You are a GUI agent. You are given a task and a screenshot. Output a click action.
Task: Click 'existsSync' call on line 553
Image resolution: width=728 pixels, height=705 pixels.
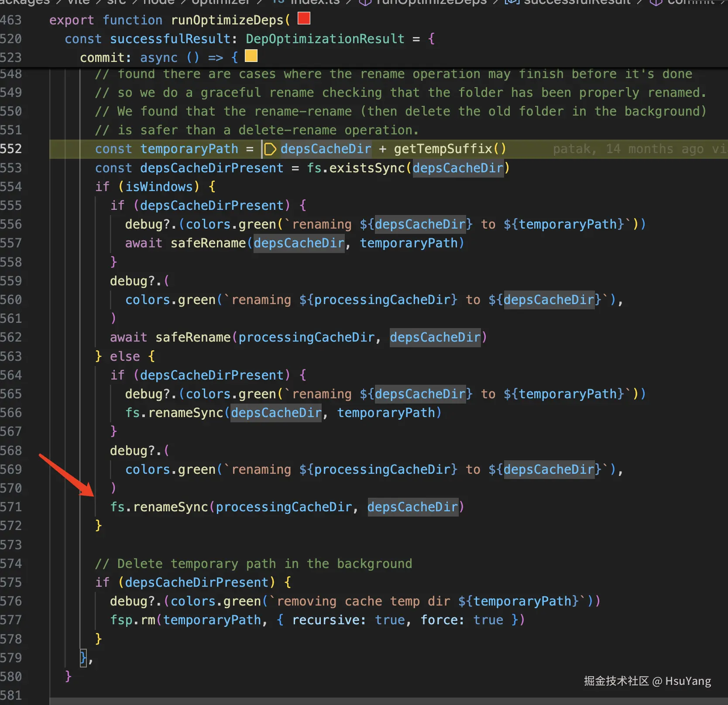(x=367, y=168)
